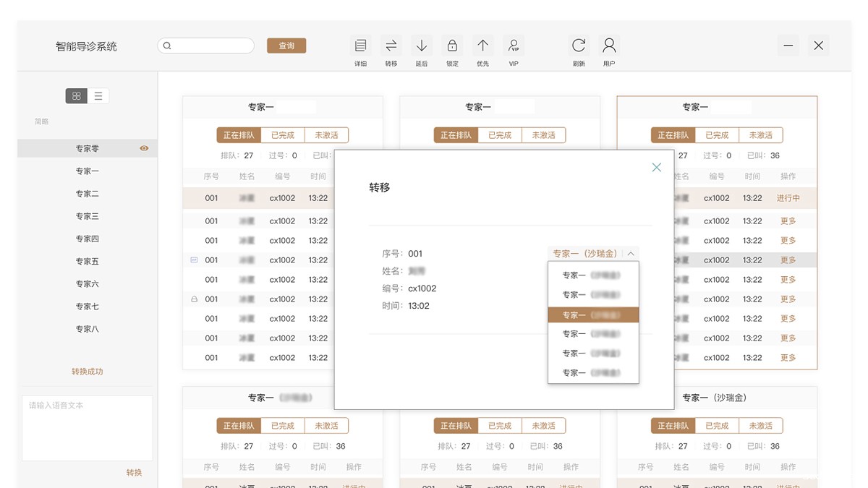Collapse the 专家一（沙瑞金）dropdown in transfer dialog

[631, 254]
